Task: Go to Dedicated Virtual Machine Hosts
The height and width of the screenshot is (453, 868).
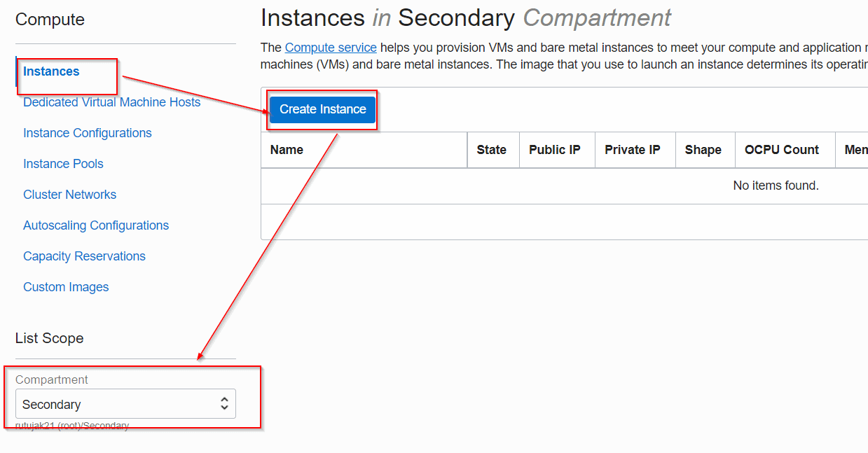Action: click(111, 102)
